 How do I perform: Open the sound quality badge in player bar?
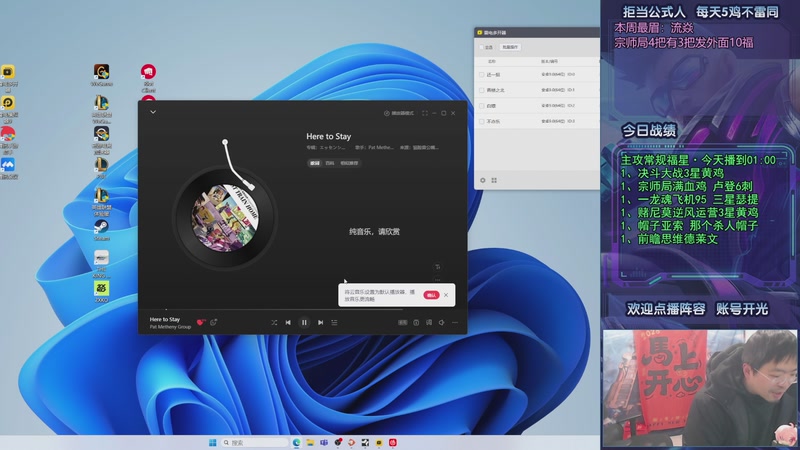[x=403, y=322]
